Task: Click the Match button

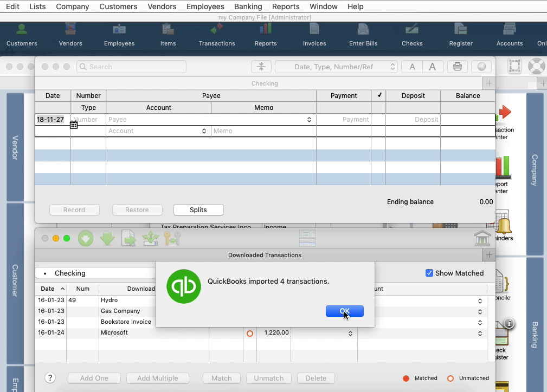Action: click(222, 378)
